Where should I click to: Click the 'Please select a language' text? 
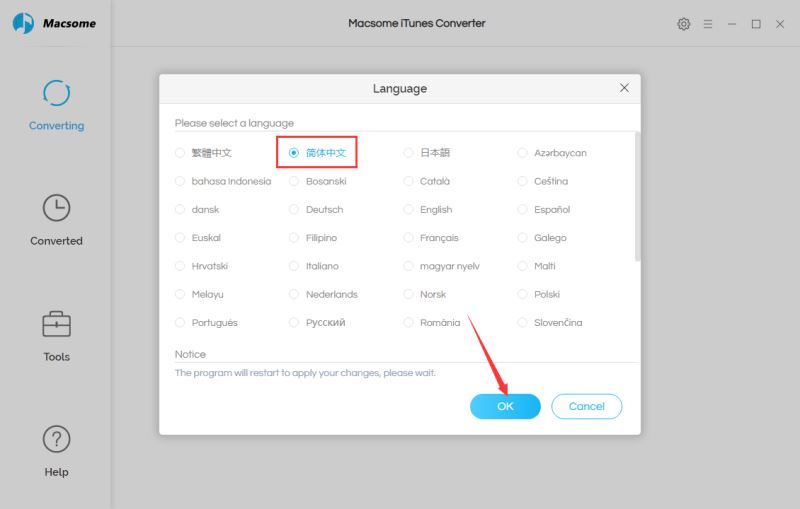click(x=234, y=123)
